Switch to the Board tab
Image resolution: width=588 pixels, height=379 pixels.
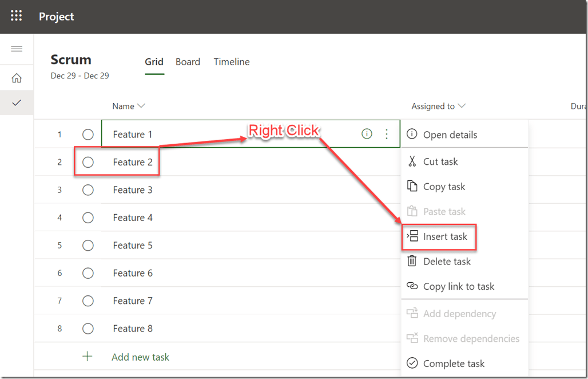point(188,62)
